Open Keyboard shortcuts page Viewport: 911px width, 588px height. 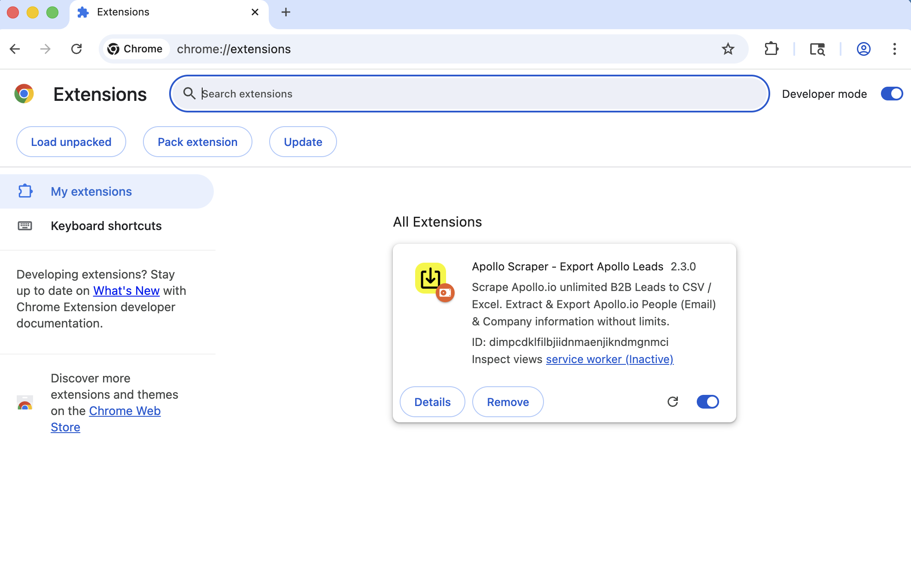tap(106, 226)
